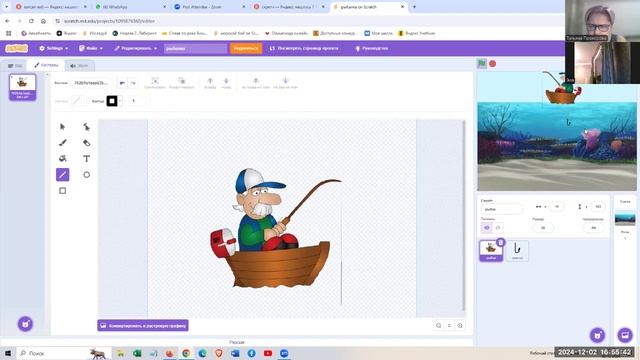
Task: Click the Undo arrow in costume editor
Action: point(122,83)
